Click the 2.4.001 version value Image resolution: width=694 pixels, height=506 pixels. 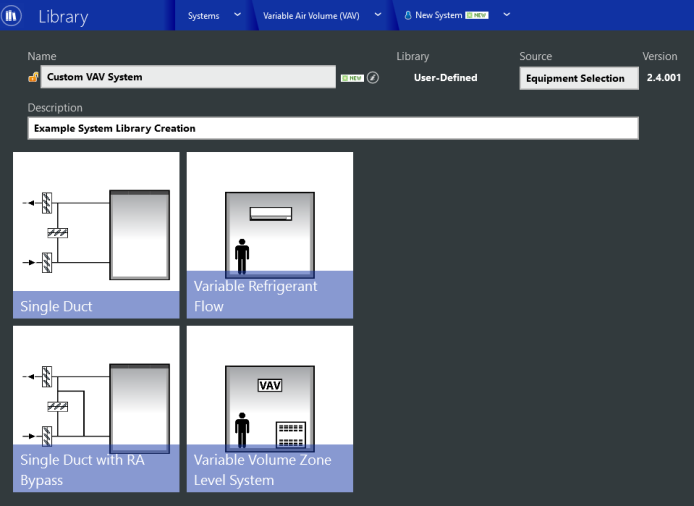[x=663, y=77]
